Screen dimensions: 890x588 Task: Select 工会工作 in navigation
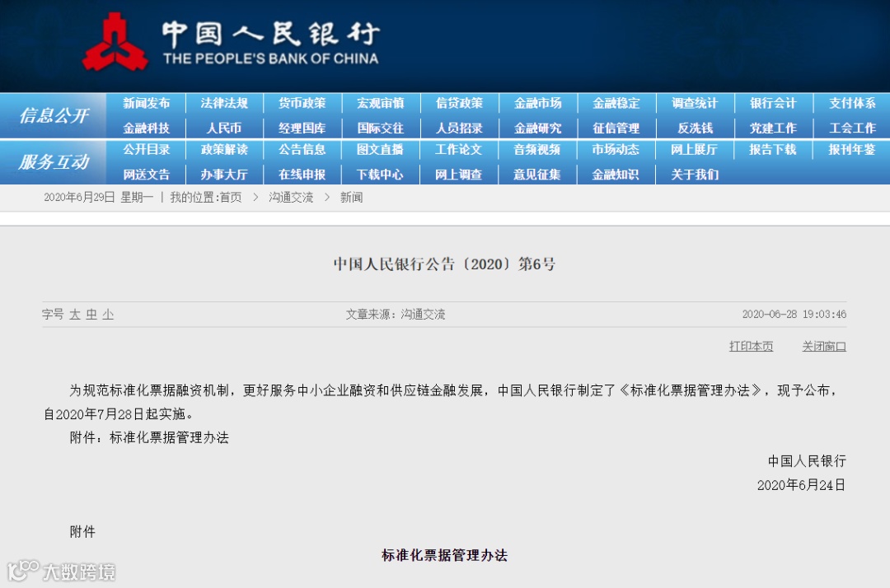[x=852, y=128]
